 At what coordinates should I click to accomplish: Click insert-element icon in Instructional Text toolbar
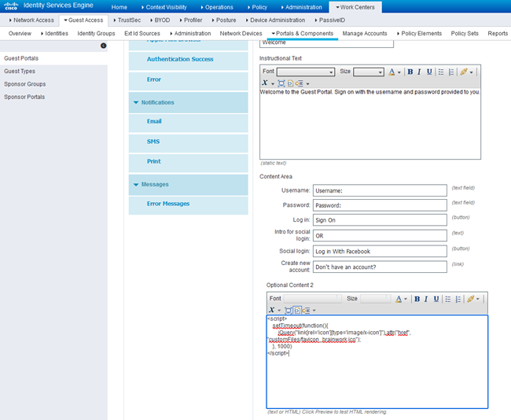tap(300, 83)
